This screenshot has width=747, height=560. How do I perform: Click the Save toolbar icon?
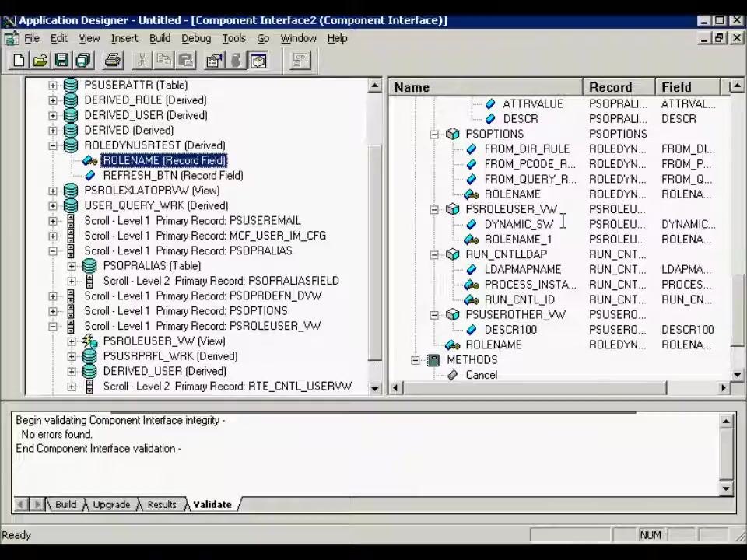[x=62, y=61]
